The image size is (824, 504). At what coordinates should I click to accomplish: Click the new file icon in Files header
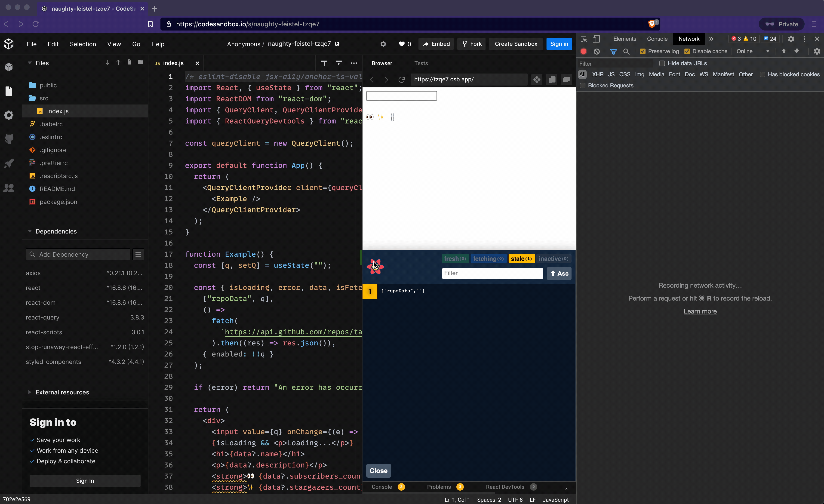click(129, 63)
